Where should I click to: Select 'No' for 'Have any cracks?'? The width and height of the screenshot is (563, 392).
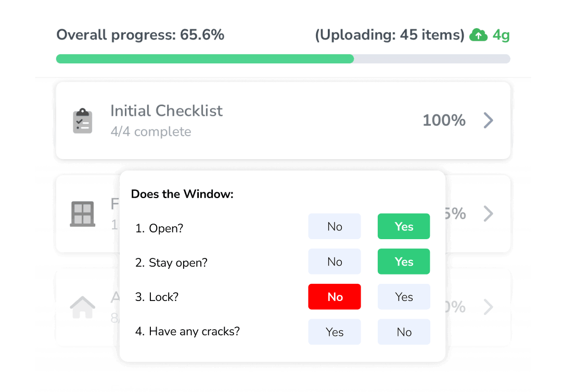click(404, 332)
